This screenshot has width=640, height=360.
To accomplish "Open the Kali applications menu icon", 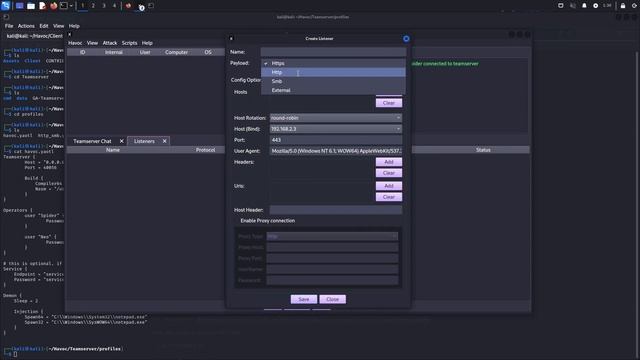I will tap(5, 6).
